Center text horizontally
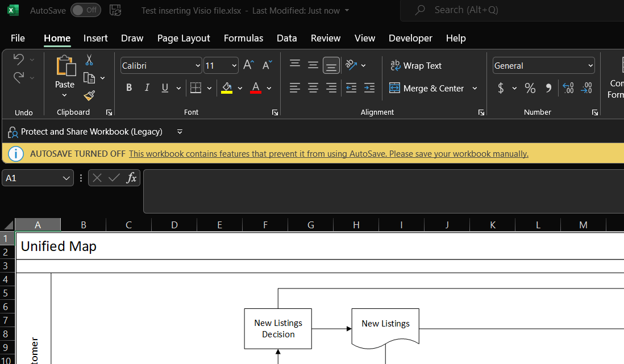624x364 pixels. coord(313,88)
